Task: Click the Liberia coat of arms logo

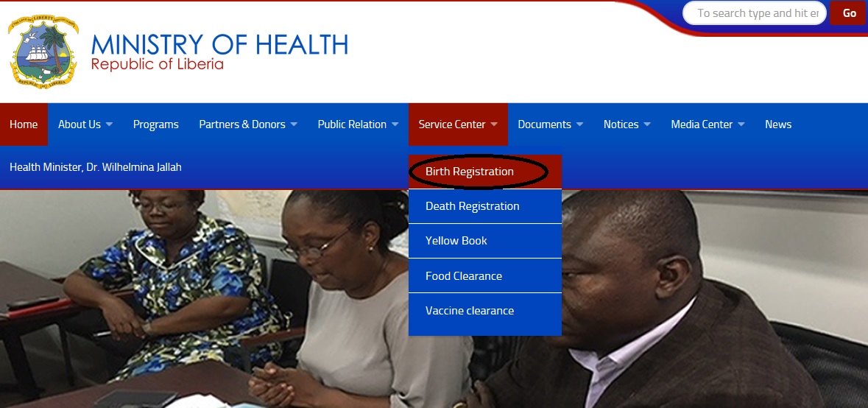Action: point(43,51)
